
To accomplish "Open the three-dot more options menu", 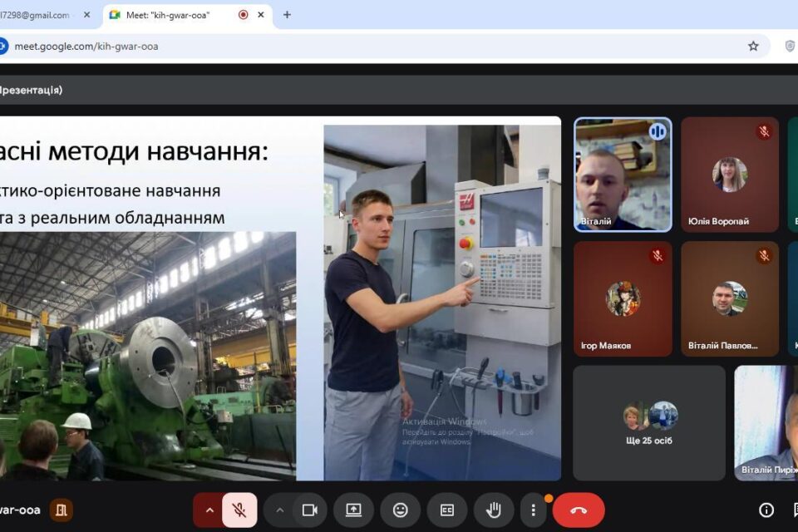I will pos(534,510).
